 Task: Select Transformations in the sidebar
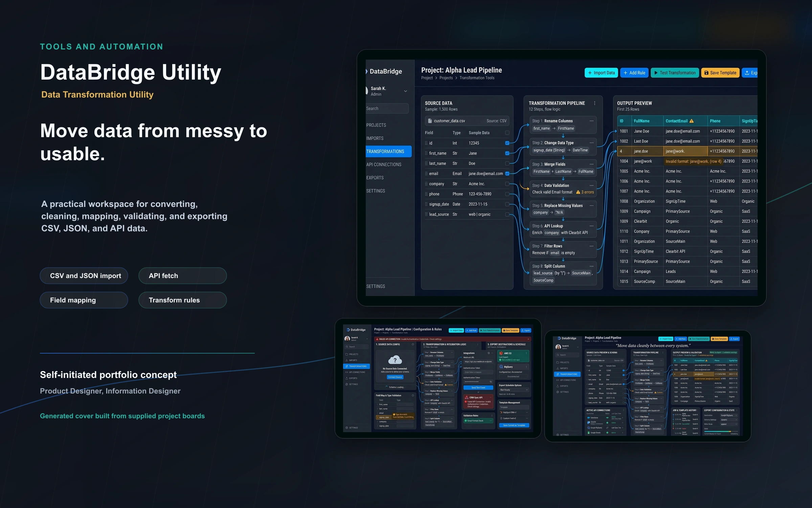pyautogui.click(x=388, y=151)
